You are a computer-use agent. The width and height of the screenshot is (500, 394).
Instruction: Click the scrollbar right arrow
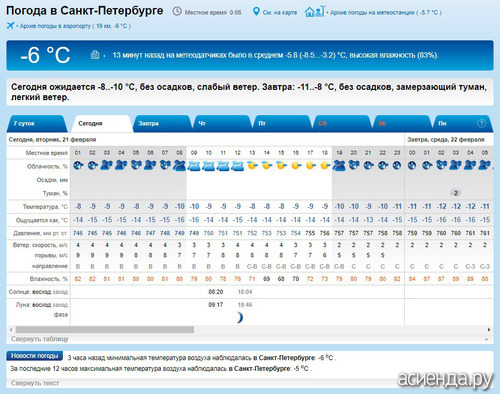click(x=489, y=329)
